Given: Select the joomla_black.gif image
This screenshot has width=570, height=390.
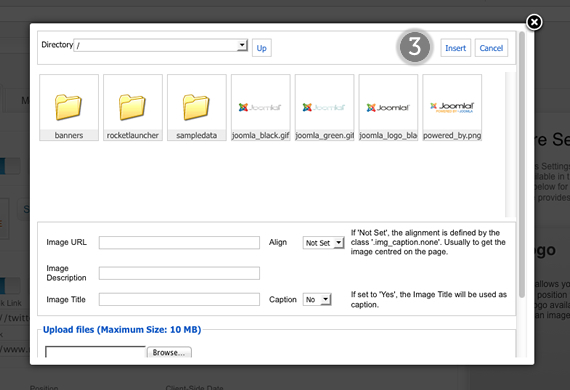Looking at the screenshot, I should [261, 108].
